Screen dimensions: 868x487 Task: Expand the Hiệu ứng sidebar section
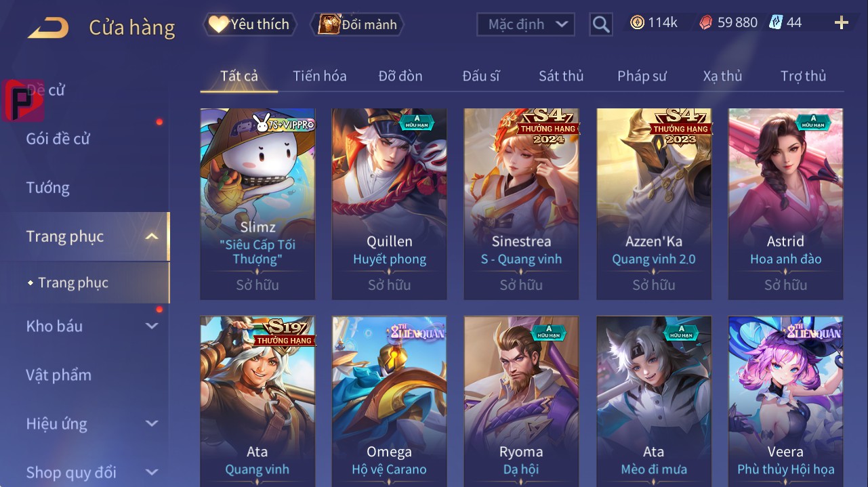152,423
